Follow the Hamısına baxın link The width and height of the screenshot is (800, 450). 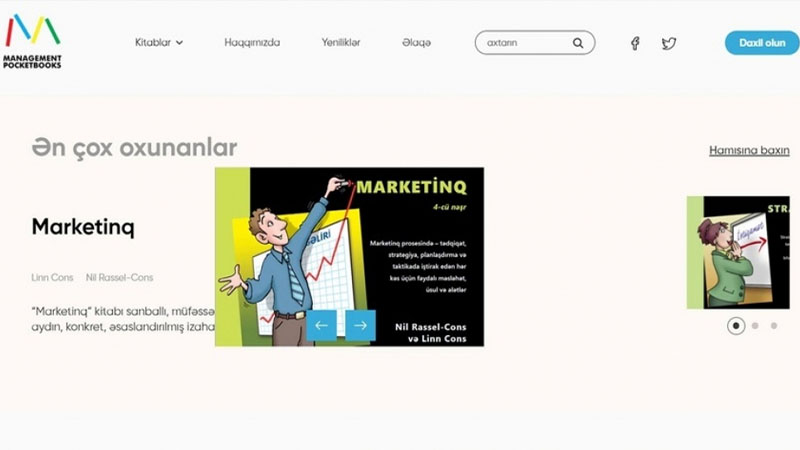tap(749, 151)
